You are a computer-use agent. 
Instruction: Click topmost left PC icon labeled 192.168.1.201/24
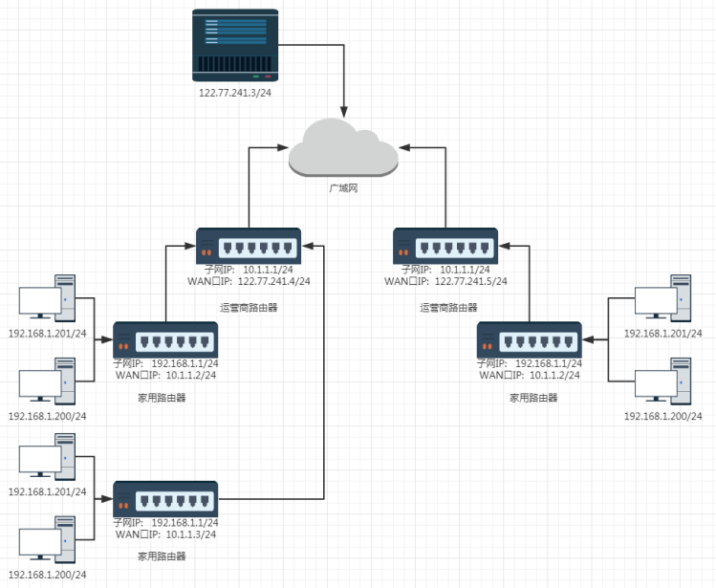tap(47, 298)
